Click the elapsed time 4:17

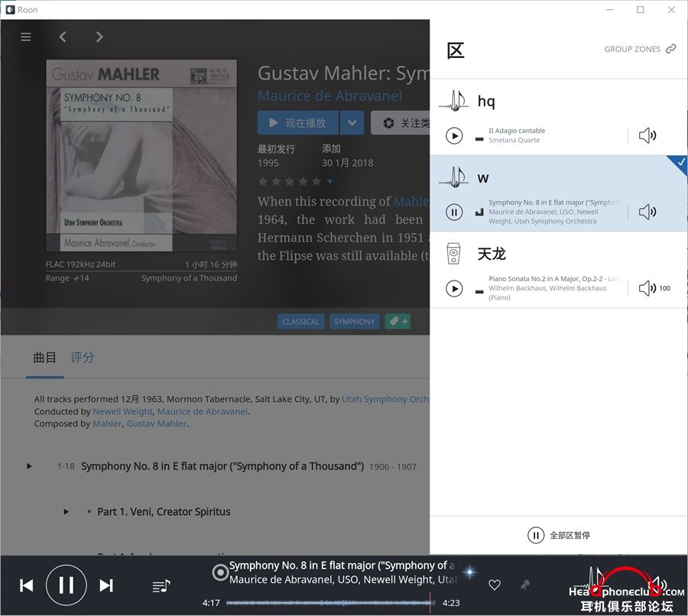[211, 603]
